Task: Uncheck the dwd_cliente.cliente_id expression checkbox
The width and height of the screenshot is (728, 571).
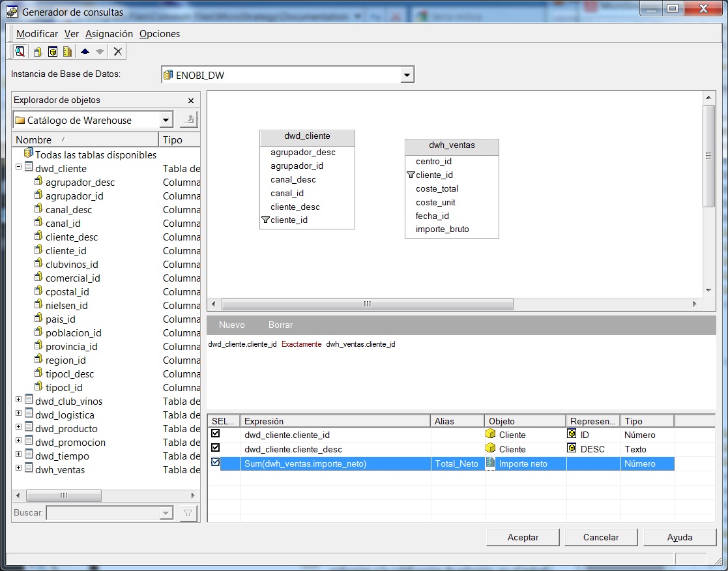Action: tap(216, 433)
